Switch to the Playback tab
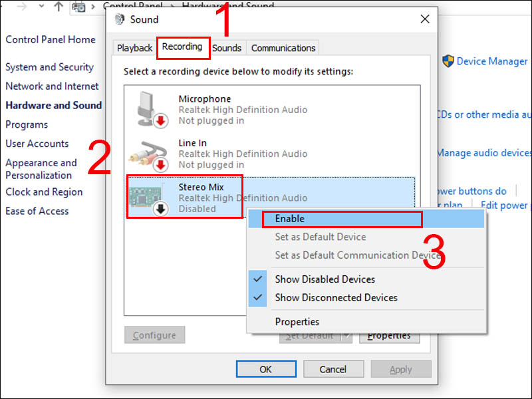Image resolution: width=532 pixels, height=399 pixels. 134,47
